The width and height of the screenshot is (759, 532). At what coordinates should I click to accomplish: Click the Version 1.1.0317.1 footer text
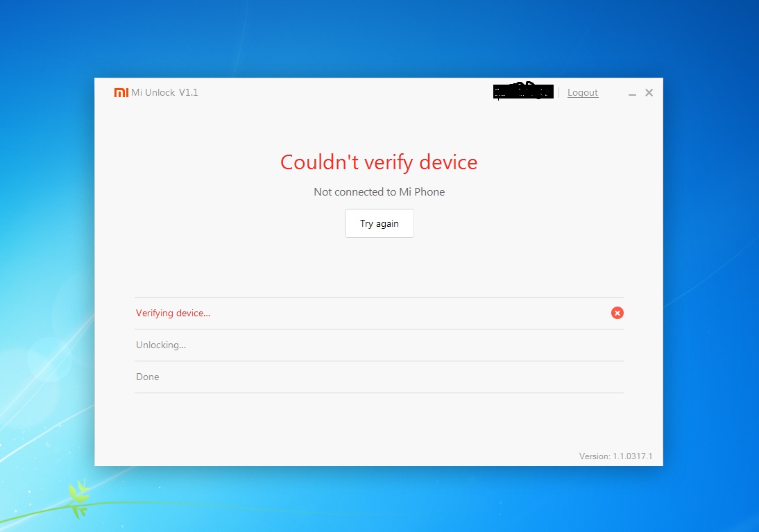click(615, 456)
